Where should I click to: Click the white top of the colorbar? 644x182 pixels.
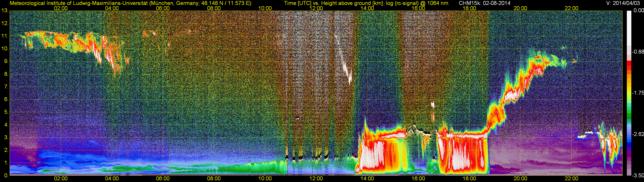629,27
